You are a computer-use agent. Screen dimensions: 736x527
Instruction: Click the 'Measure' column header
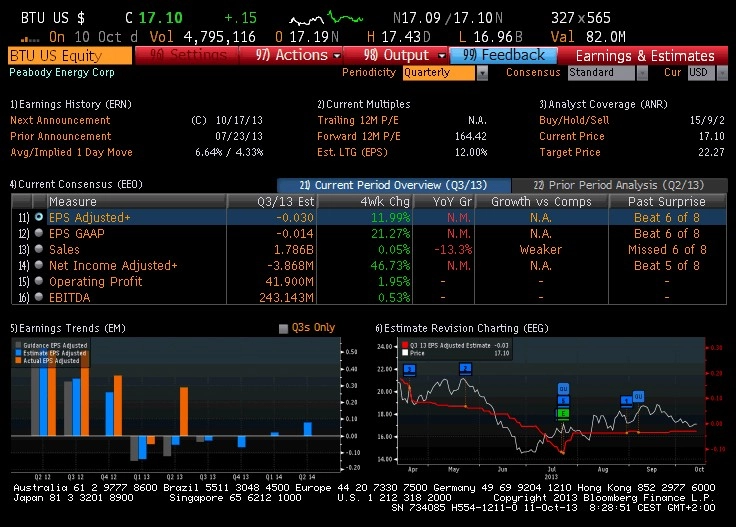coord(136,201)
